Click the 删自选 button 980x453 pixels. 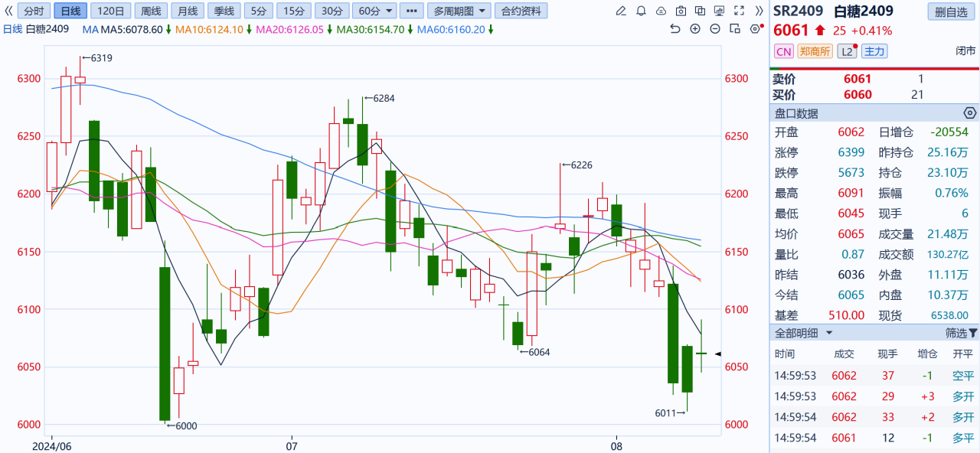951,11
